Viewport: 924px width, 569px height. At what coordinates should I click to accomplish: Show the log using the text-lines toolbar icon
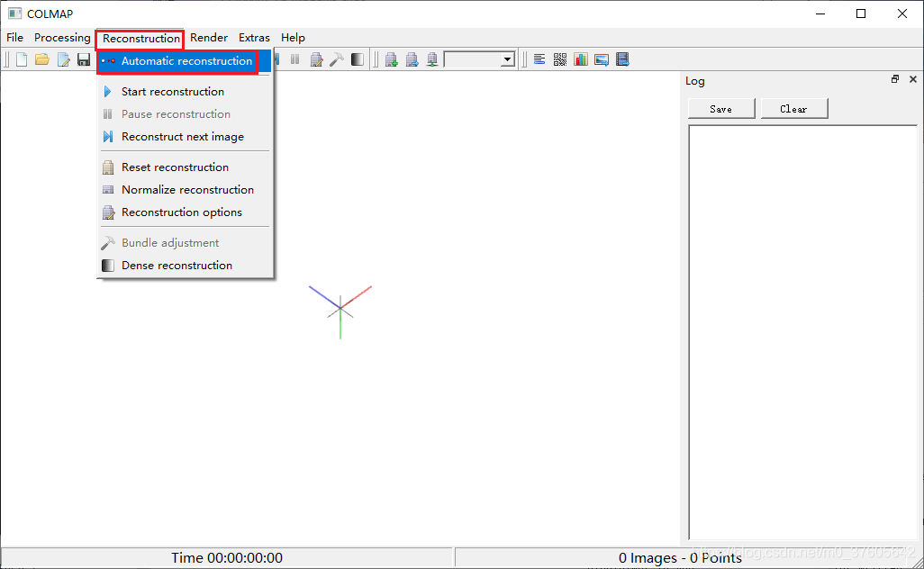pyautogui.click(x=539, y=59)
